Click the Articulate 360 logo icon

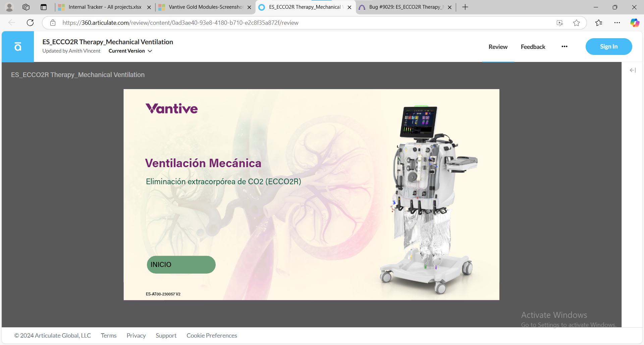tap(18, 47)
